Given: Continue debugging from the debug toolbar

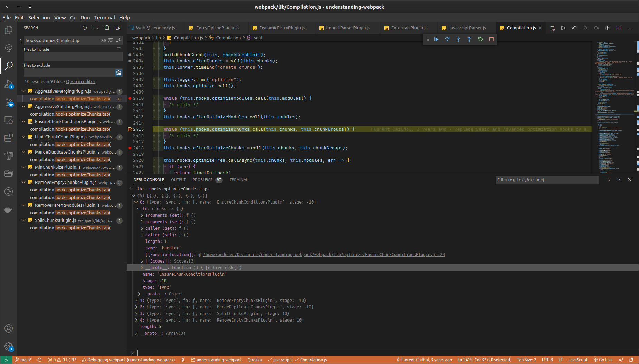Looking at the screenshot, I should point(436,39).
